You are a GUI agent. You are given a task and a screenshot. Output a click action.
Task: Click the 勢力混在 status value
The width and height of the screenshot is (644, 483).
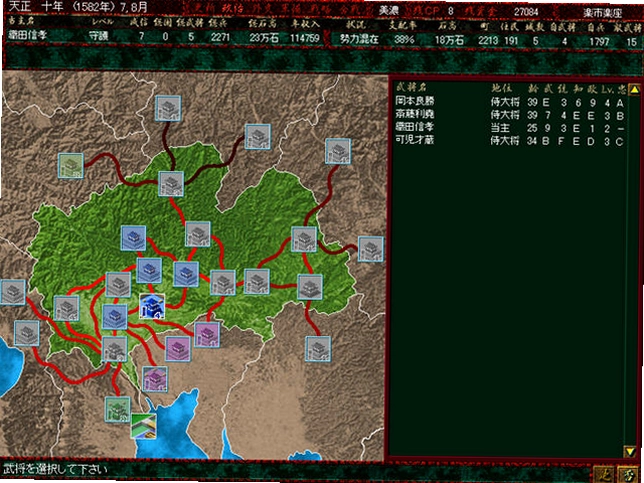359,39
